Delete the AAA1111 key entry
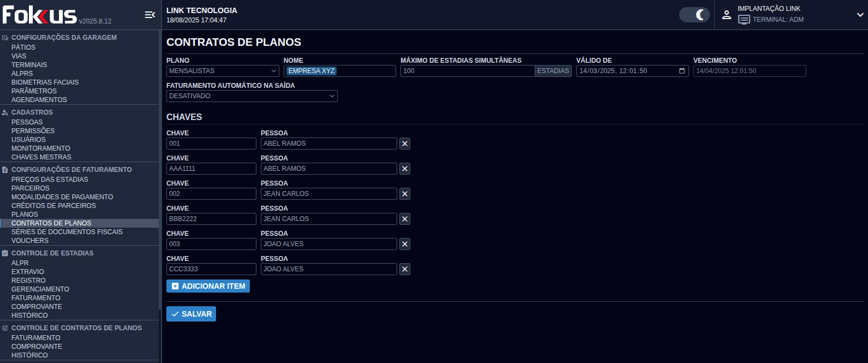 (405, 169)
